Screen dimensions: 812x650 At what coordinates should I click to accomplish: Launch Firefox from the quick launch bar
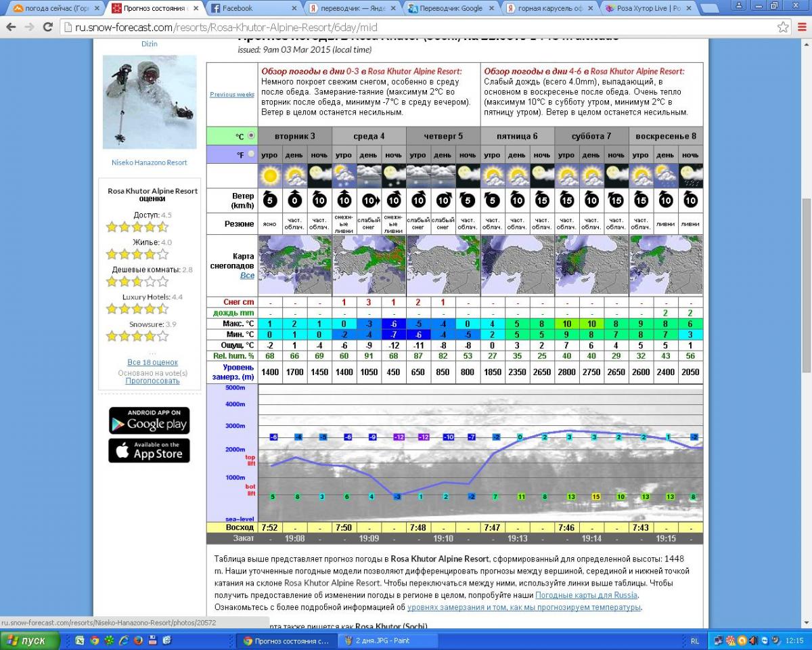pyautogui.click(x=138, y=640)
